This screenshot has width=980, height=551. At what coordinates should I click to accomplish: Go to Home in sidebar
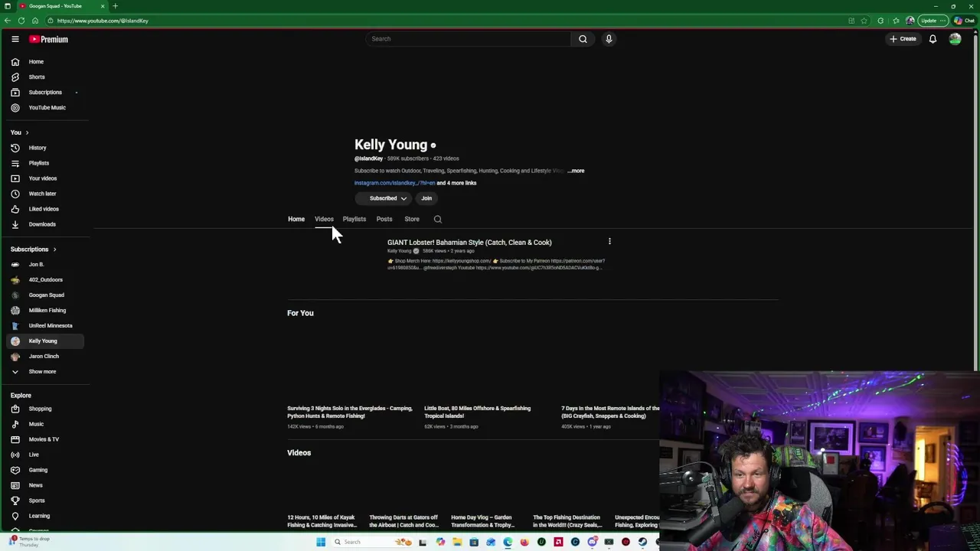[x=36, y=62]
